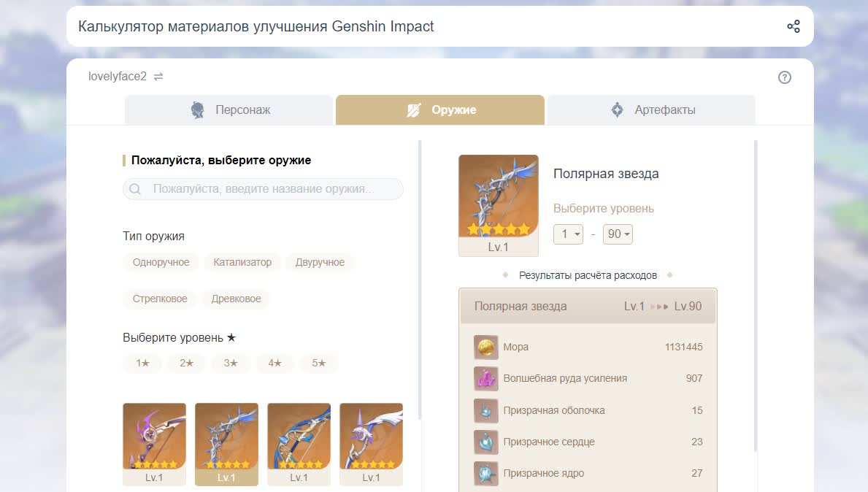This screenshot has height=492, width=868.
Task: Filter by Одноручное weapon type
Action: [x=161, y=262]
